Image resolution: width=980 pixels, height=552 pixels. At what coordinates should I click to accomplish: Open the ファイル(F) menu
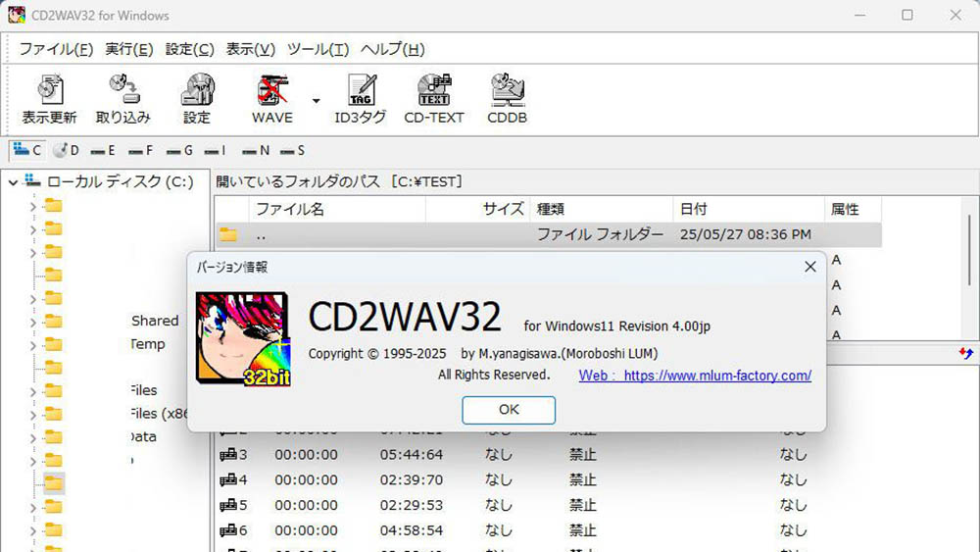[56, 49]
